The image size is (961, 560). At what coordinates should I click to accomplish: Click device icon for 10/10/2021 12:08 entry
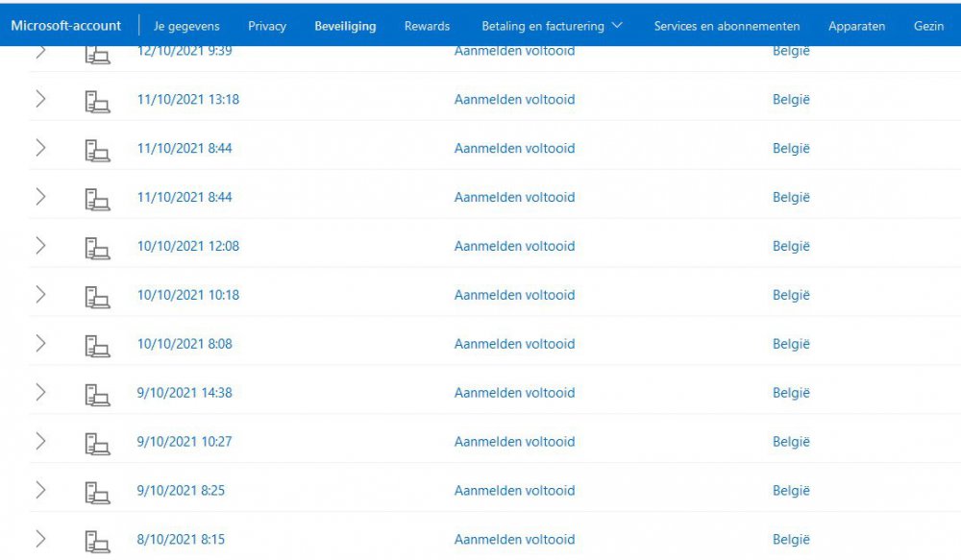[96, 247]
